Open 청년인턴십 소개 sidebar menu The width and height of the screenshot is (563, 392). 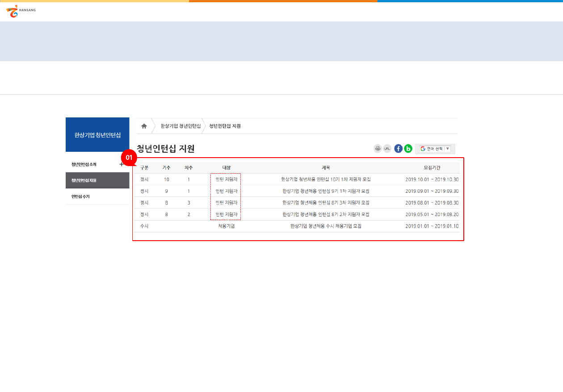(84, 164)
